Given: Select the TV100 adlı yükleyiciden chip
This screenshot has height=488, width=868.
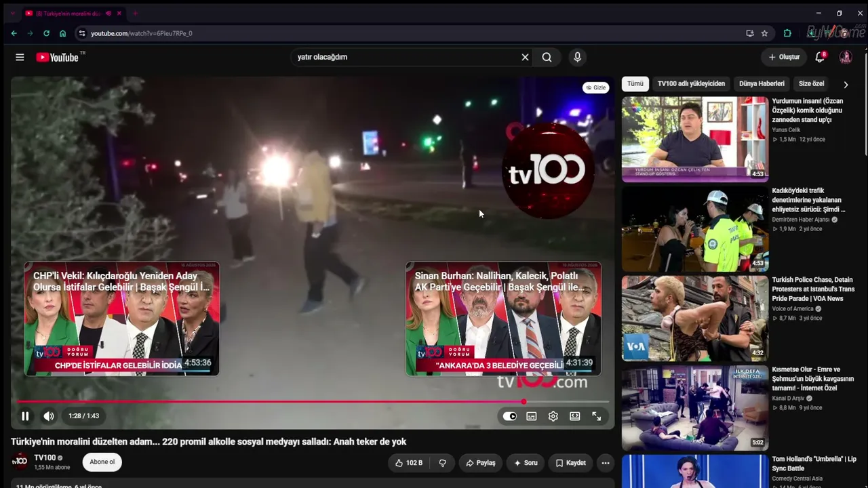Looking at the screenshot, I should [691, 84].
